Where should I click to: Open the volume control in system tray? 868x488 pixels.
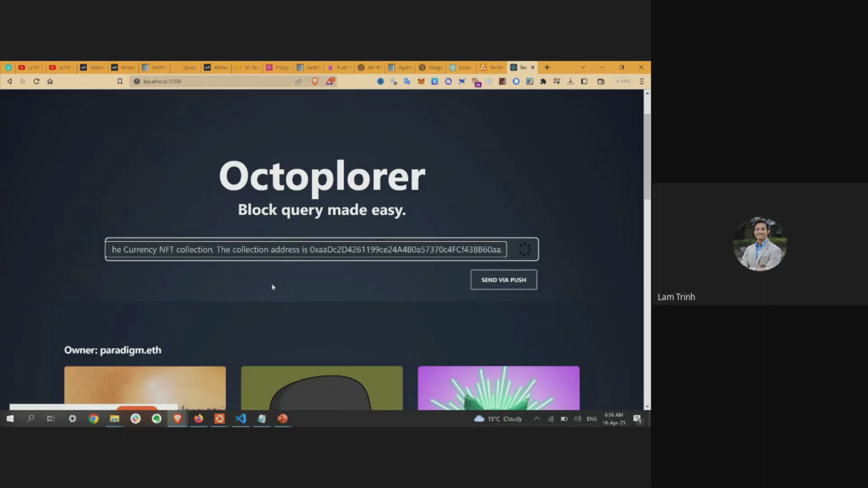[578, 419]
